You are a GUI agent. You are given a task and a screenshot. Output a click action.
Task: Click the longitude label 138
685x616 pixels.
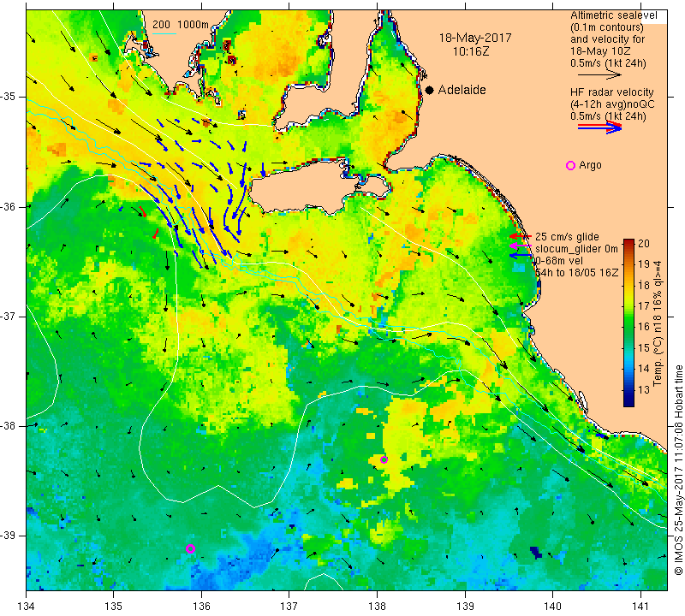[x=377, y=607]
